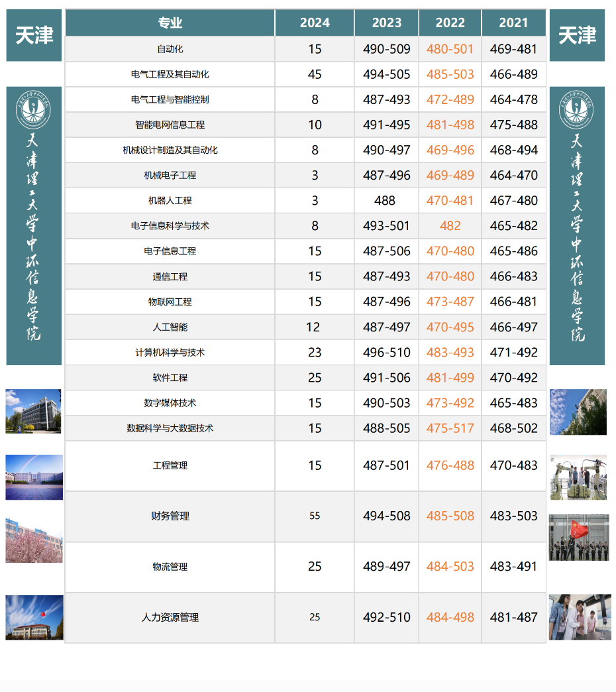Viewport: 616px width, 692px height.
Task: Select the 机械设计制造及其自动化 major name
Action: coord(170,150)
